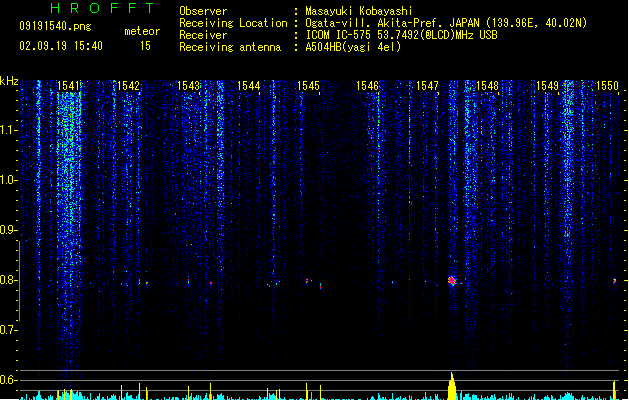Click the 1543 time marker
The image size is (629, 400).
[x=188, y=86]
